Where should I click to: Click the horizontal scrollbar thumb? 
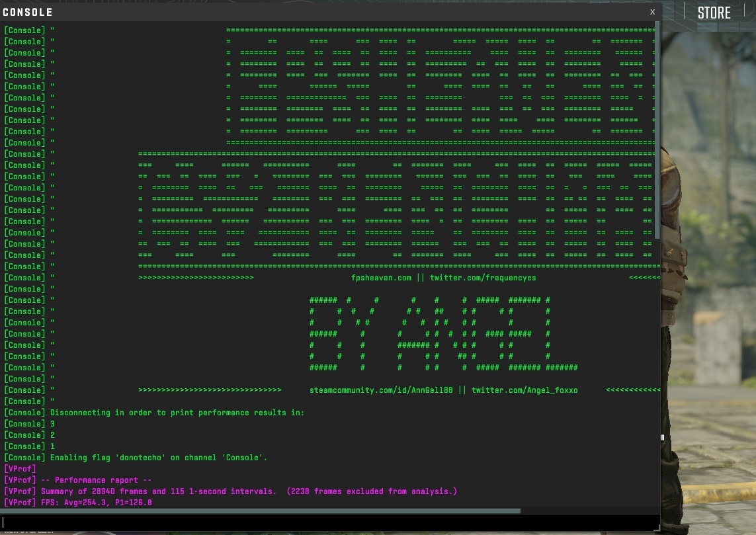tap(261, 511)
